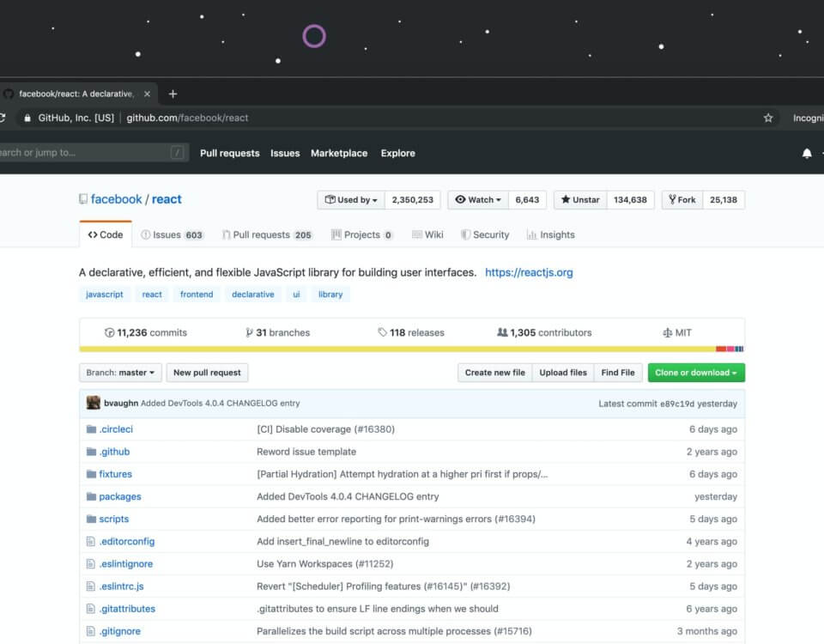The image size is (824, 644).
Task: Open the Issues tab with 603
Action: click(x=173, y=235)
